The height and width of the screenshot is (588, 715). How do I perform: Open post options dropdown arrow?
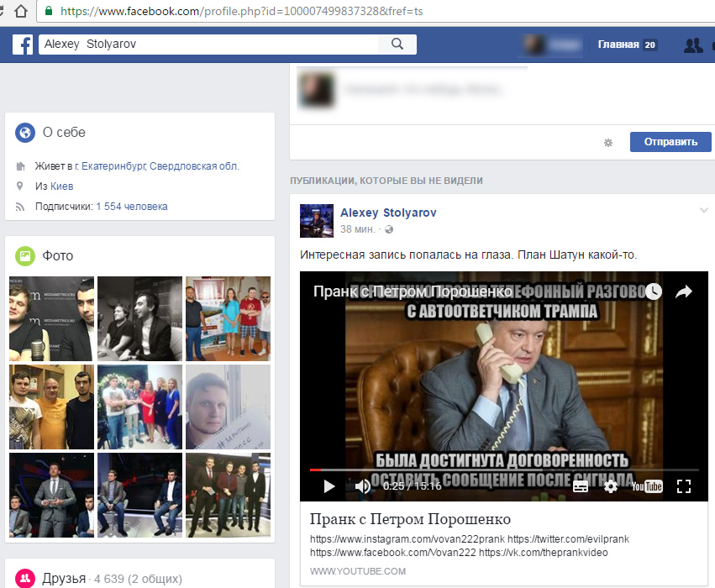click(x=703, y=209)
